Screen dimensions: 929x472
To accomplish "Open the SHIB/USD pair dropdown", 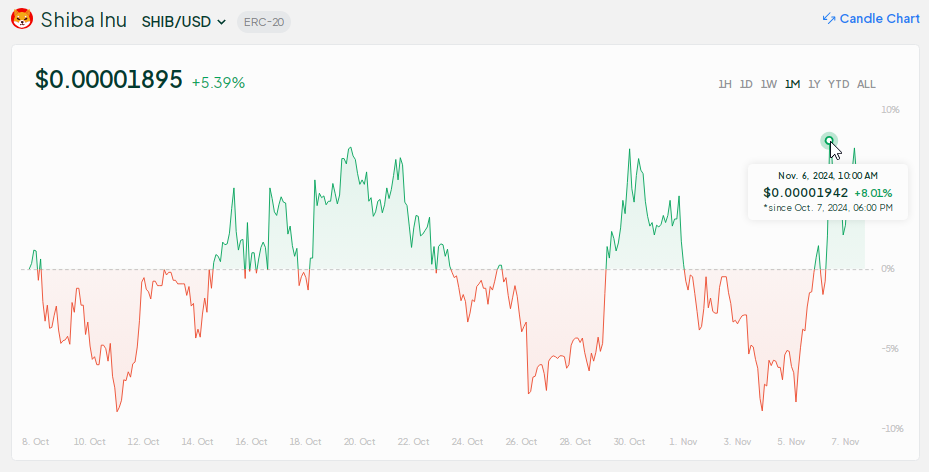I will tap(184, 22).
